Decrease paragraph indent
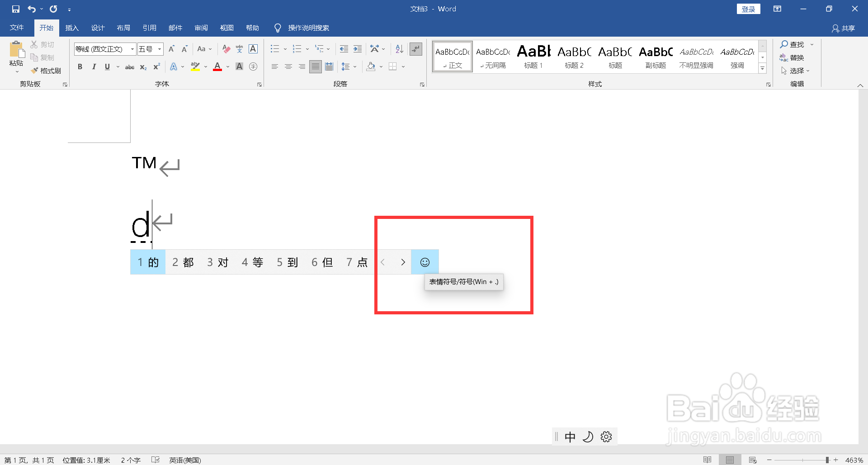The width and height of the screenshot is (868, 465). (344, 48)
